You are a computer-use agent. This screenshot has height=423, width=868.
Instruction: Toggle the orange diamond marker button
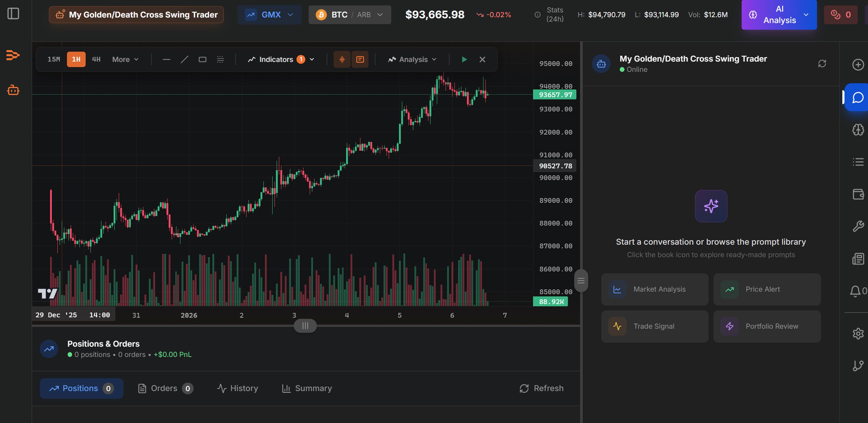(342, 60)
